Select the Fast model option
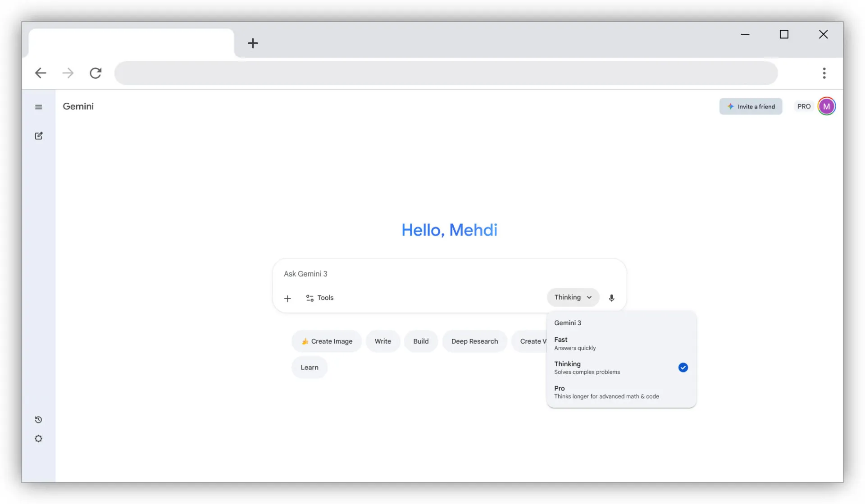Image resolution: width=865 pixels, height=504 pixels. 621,343
